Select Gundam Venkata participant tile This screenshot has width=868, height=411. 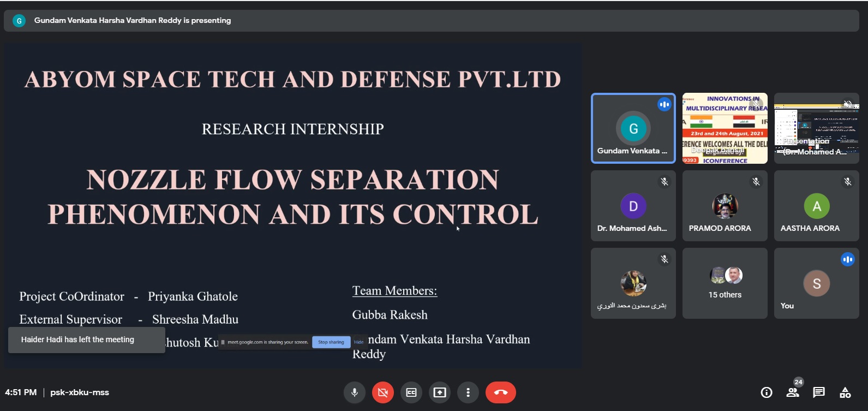point(633,128)
